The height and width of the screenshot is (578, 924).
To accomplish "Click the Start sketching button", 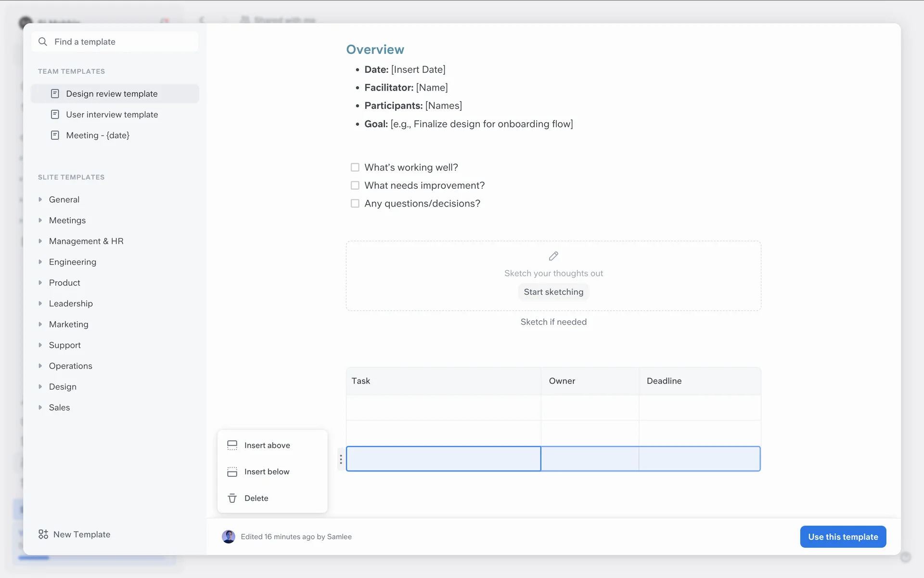I will [553, 292].
